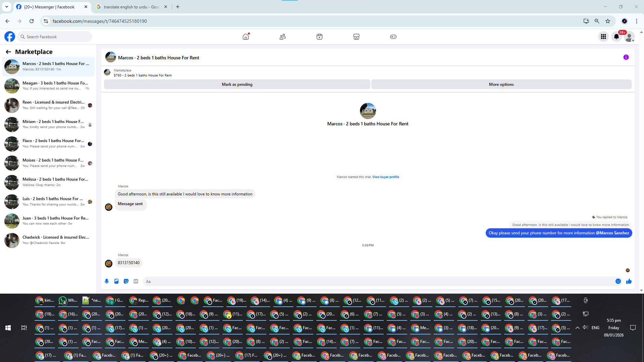Toggle the conversation information panel
This screenshot has width=644, height=362.
626,57
